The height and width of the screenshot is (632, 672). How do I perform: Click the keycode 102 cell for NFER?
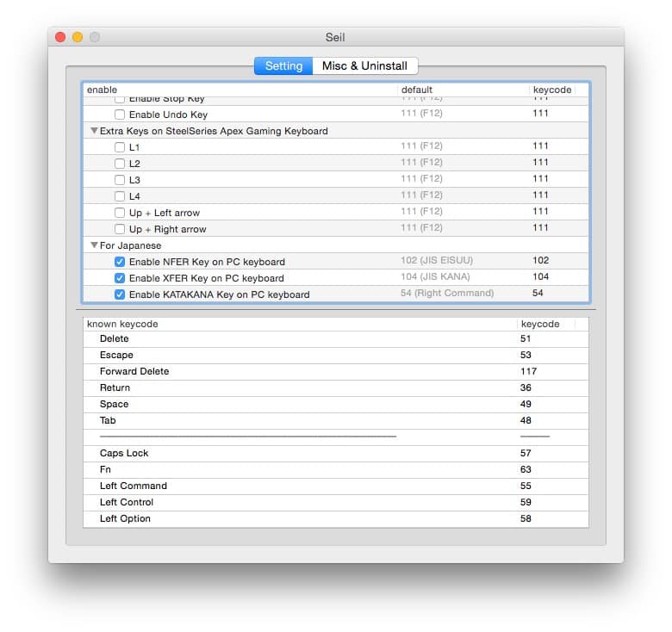540,261
